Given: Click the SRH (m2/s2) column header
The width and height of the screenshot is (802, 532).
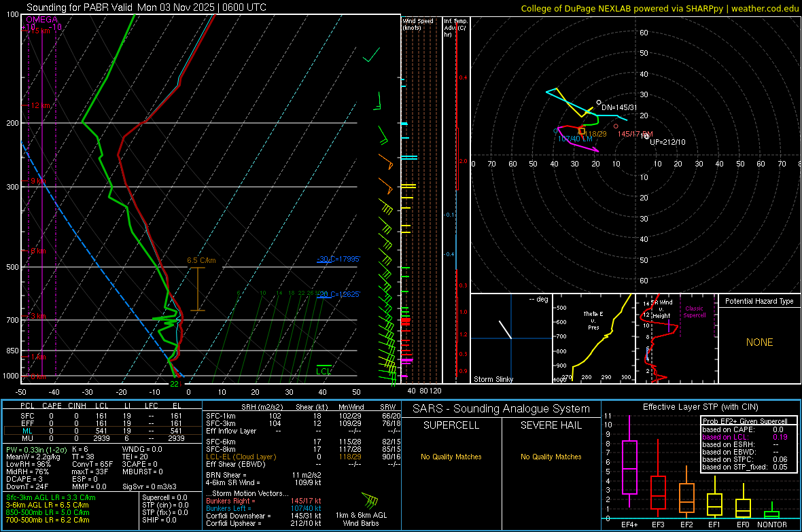Looking at the screenshot, I should (x=262, y=407).
